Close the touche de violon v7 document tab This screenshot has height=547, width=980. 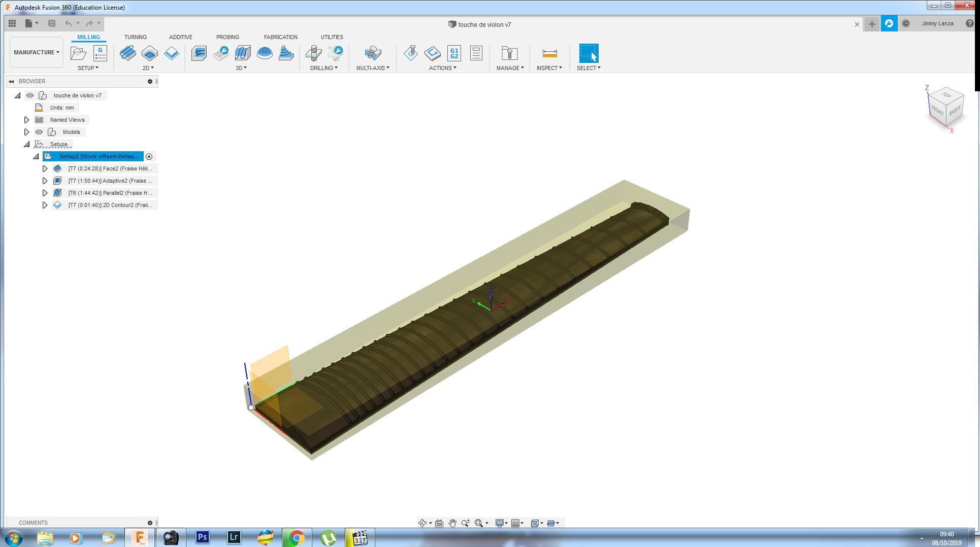click(x=857, y=24)
